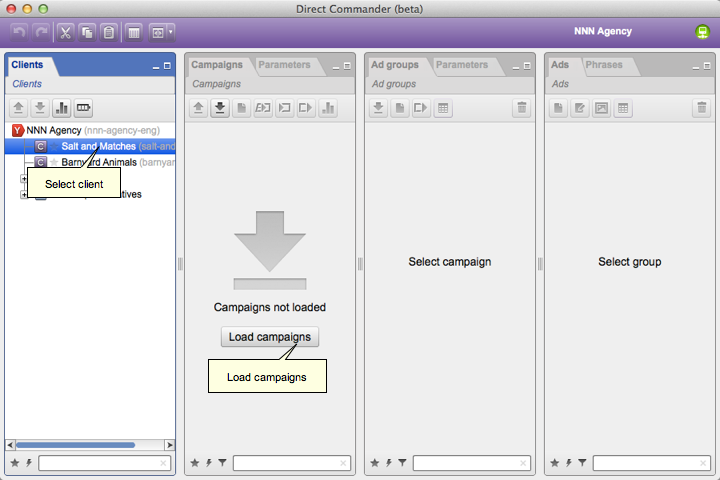Switch to the Clients tab

coord(27,65)
